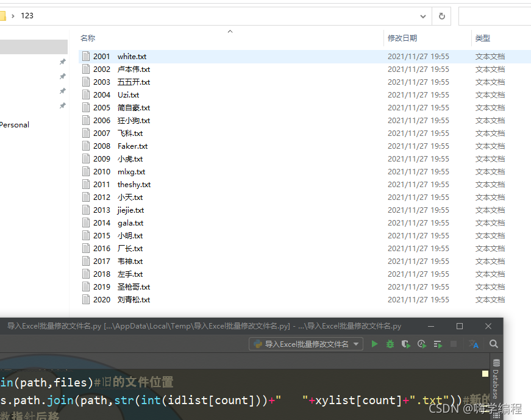This screenshot has height=420, width=531.
Task: Click the third pin icon in Quick access
Action: pos(63,91)
